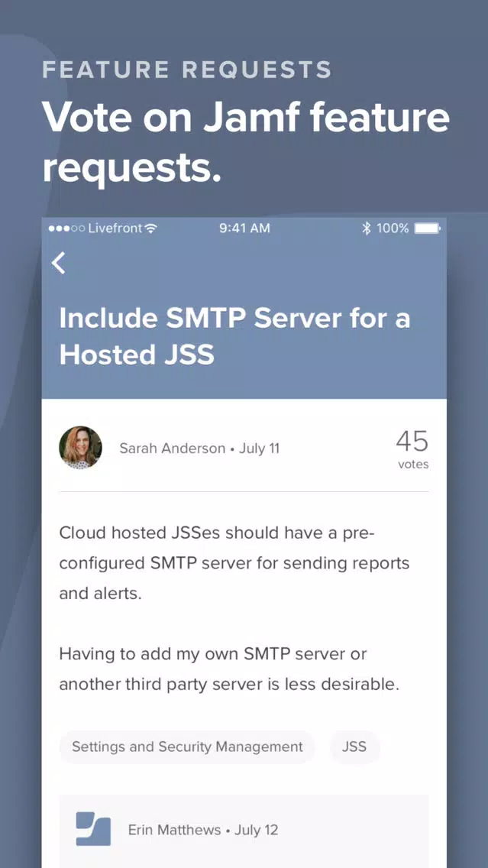Tap the Livefront carrier label
Screen dimensions: 488x868
[115, 228]
